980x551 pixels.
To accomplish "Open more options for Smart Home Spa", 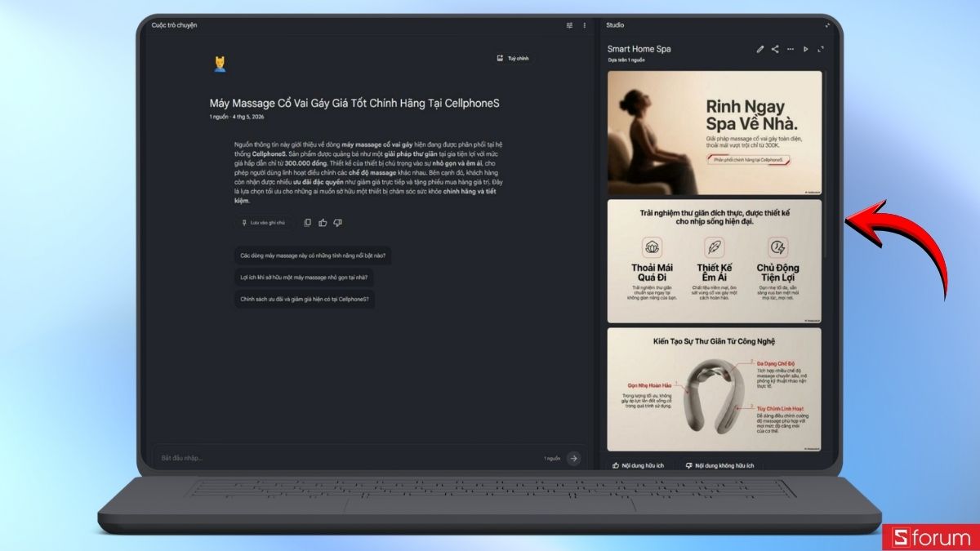I will pos(790,49).
